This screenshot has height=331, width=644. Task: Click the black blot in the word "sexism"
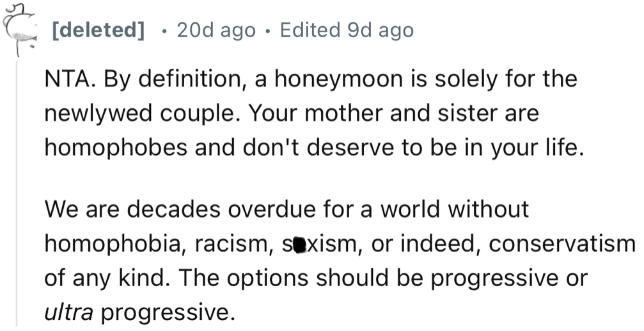point(297,245)
